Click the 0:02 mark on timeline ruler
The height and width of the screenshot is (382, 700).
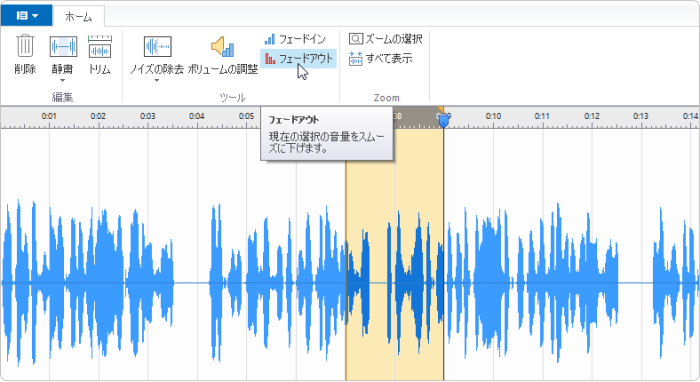[x=98, y=116]
